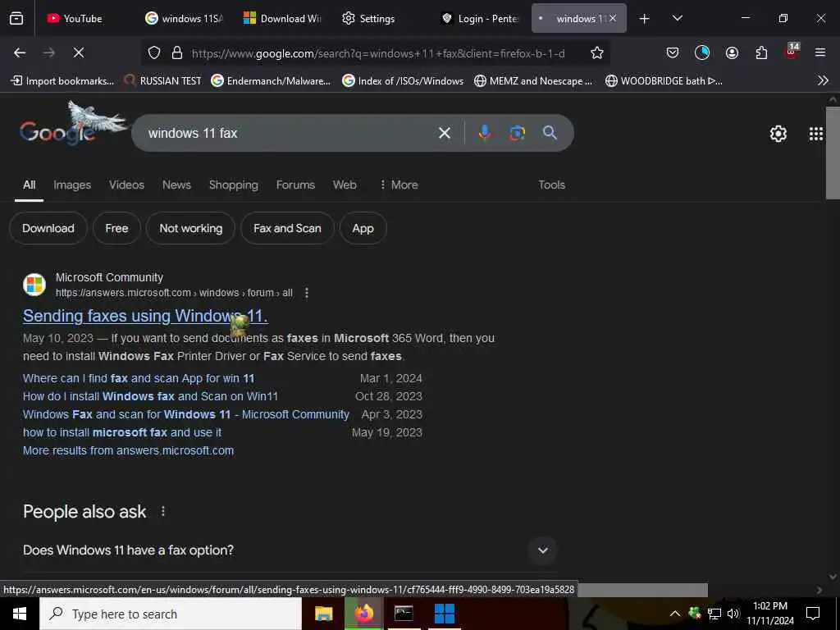Image resolution: width=840 pixels, height=630 pixels.
Task: Open the Firefox account icon
Action: pyautogui.click(x=732, y=52)
